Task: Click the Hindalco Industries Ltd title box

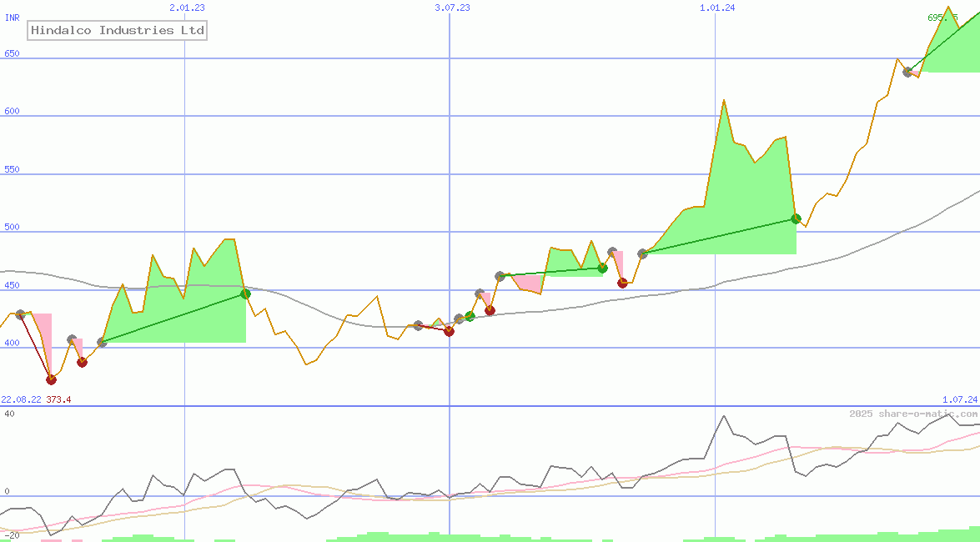Action: click(117, 30)
